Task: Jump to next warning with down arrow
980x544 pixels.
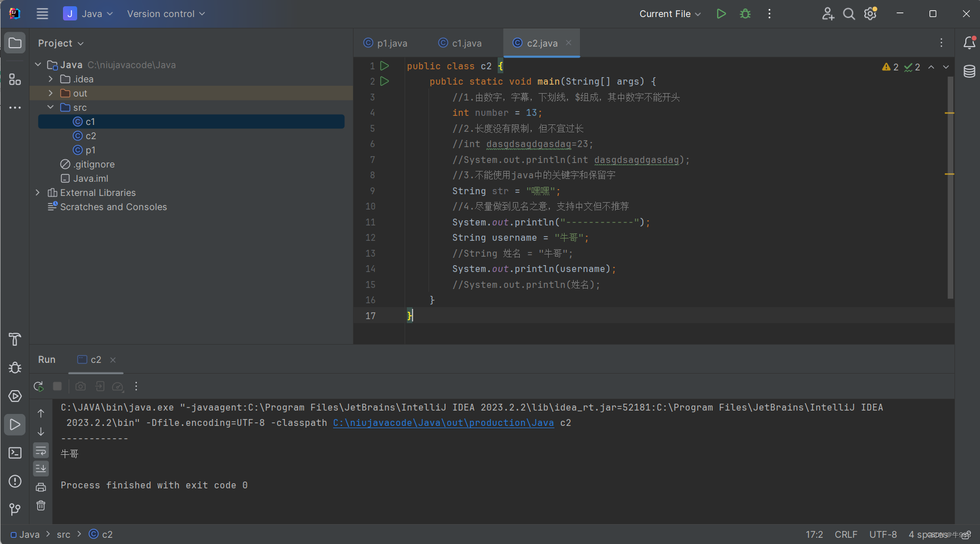Action: coord(945,67)
